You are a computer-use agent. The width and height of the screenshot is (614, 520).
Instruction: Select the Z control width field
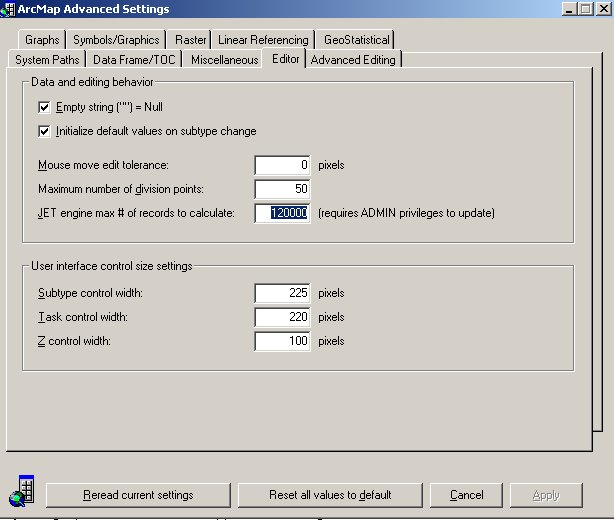pos(282,341)
